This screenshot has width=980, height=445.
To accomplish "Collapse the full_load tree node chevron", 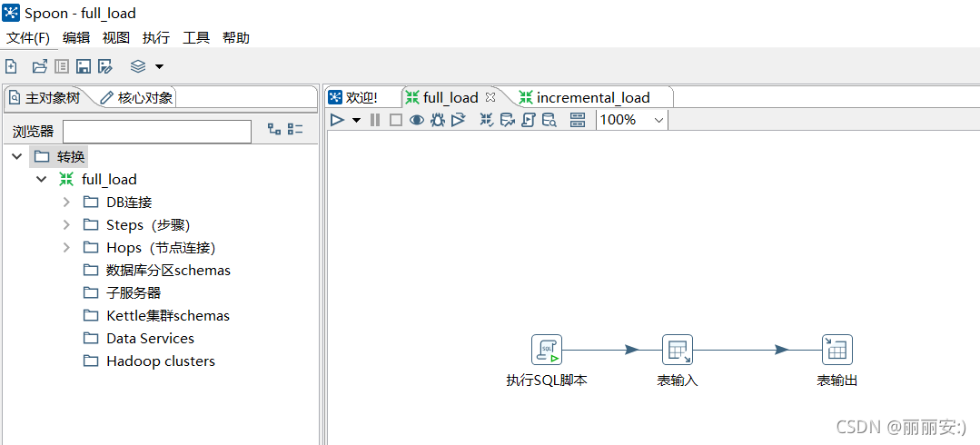I will [41, 180].
